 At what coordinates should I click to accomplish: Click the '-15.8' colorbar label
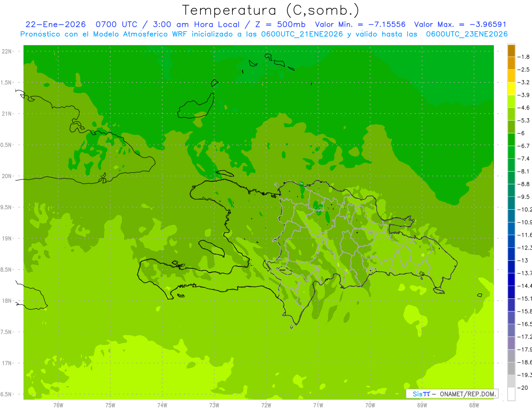[x=526, y=311]
